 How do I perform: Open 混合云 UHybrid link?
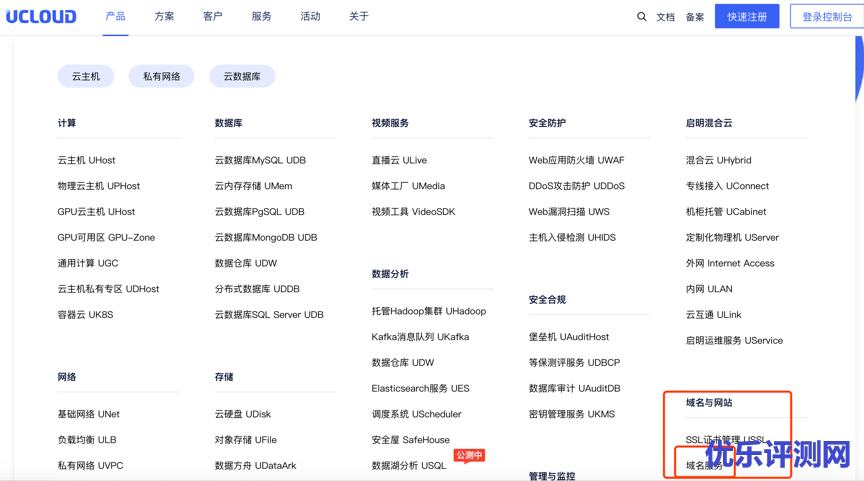coord(718,160)
